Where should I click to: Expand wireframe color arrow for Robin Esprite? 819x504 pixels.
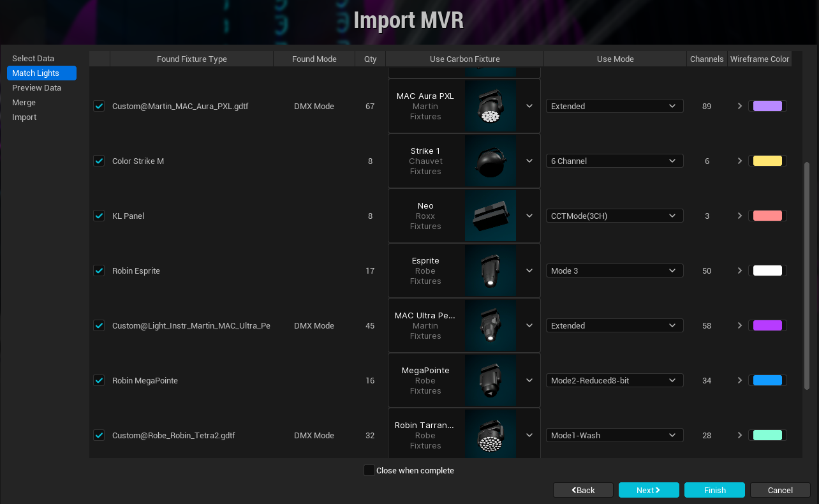(740, 271)
